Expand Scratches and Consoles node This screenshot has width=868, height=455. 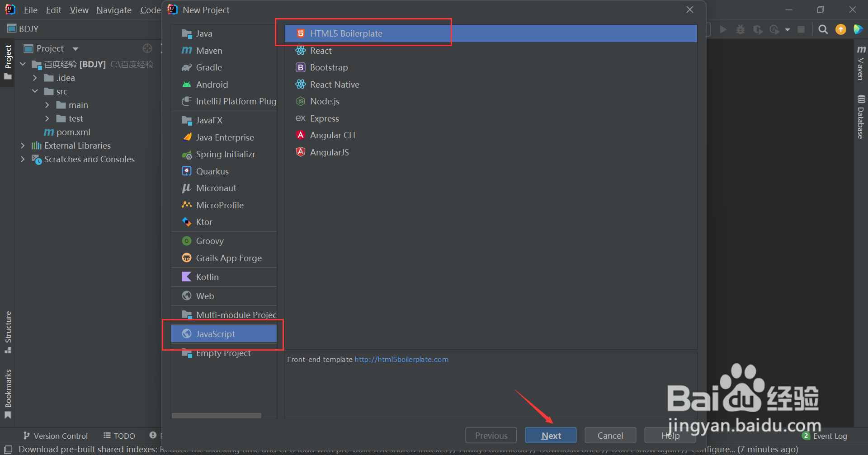point(23,159)
